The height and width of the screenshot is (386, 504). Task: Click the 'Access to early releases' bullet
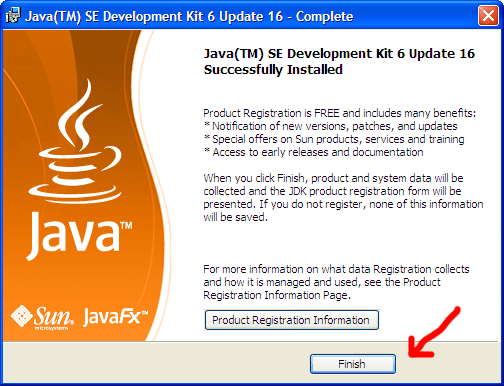[x=313, y=152]
